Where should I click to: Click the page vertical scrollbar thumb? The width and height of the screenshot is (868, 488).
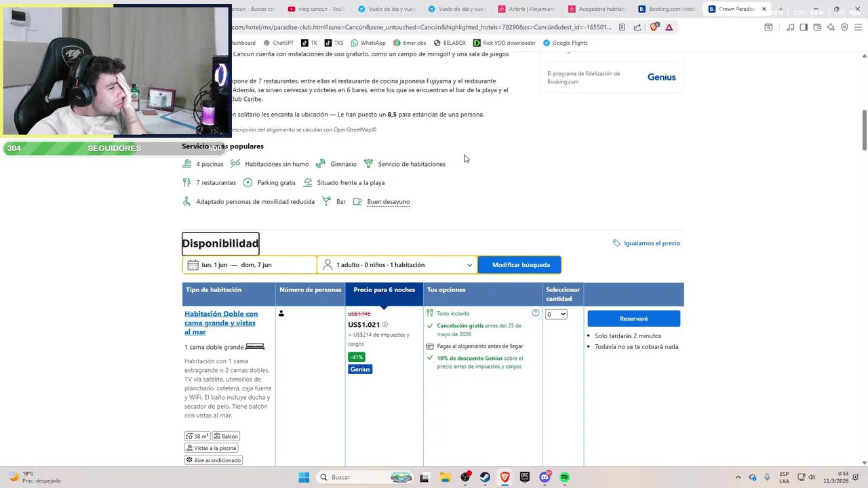(x=864, y=129)
